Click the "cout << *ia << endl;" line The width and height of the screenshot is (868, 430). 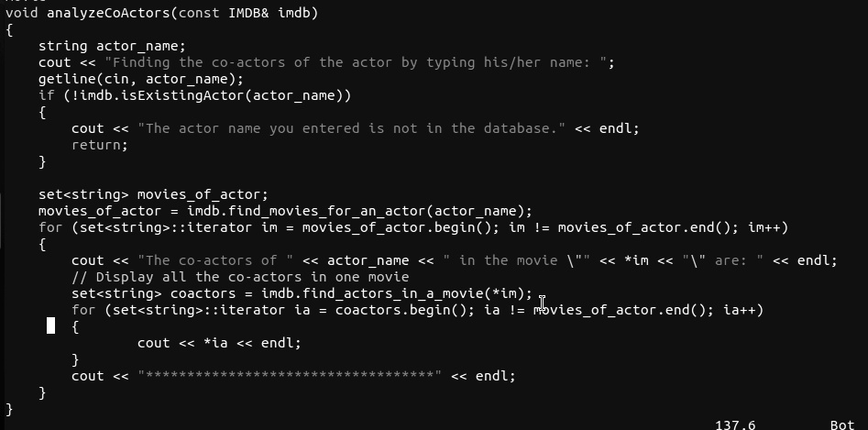(219, 343)
